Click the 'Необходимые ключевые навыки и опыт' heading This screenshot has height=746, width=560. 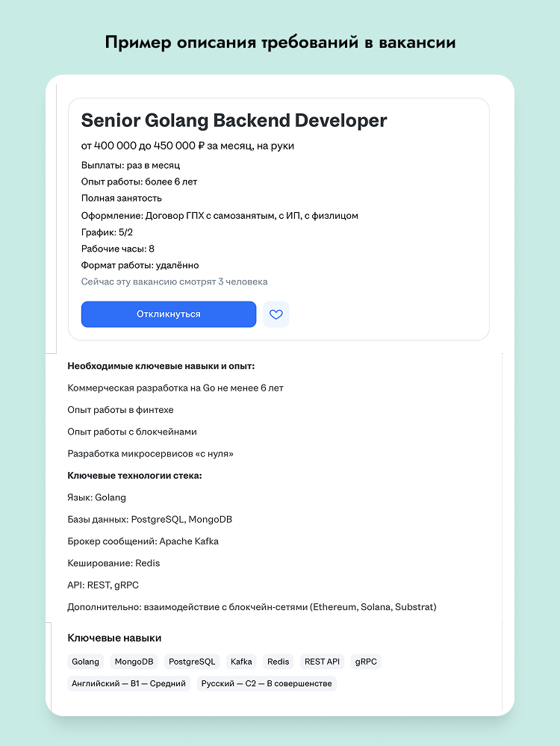point(164,366)
